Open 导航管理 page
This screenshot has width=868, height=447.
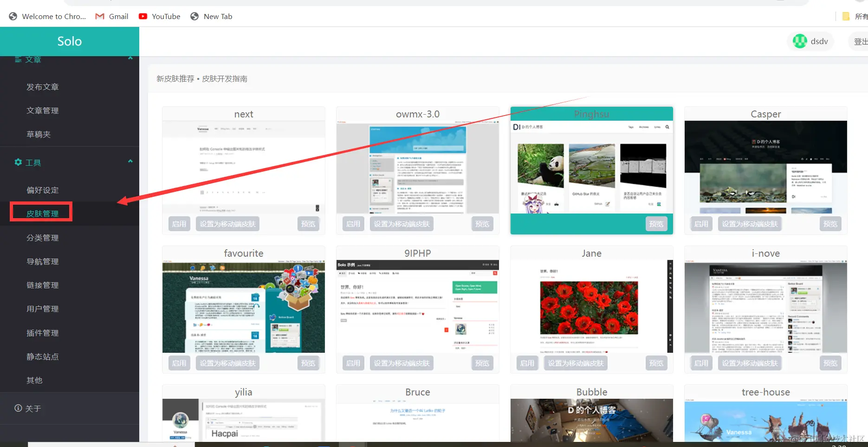[x=43, y=261]
